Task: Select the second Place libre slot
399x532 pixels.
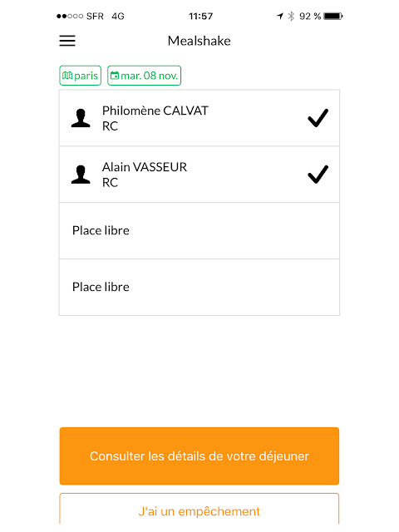Action: click(199, 287)
